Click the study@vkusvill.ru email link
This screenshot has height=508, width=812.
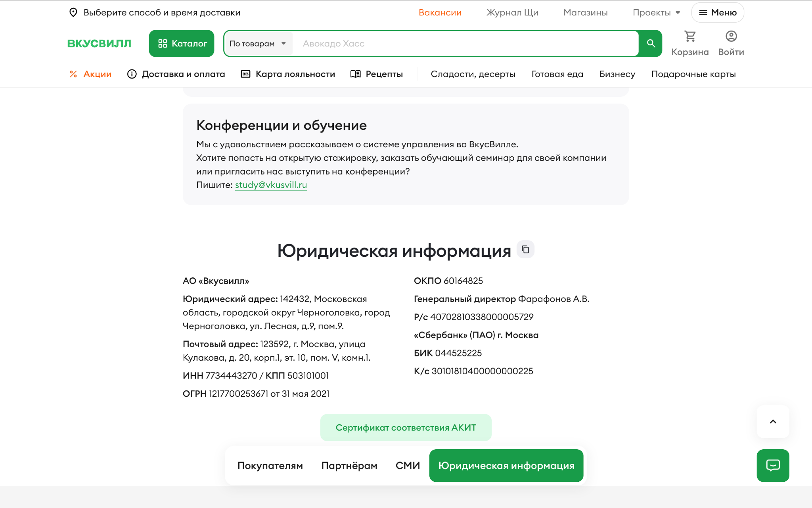271,185
